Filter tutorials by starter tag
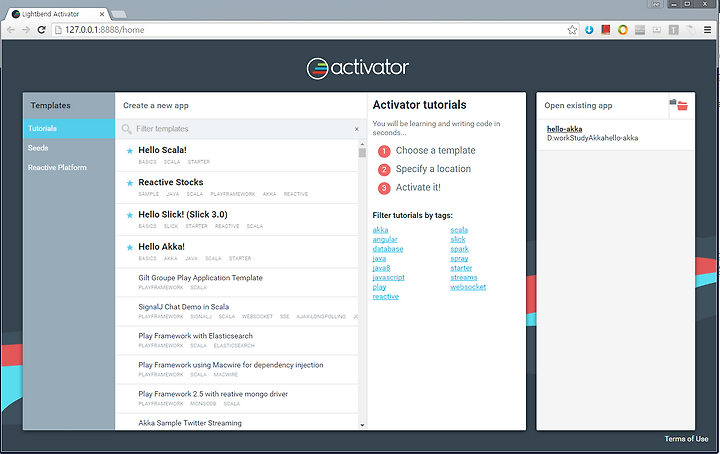Image resolution: width=720 pixels, height=454 pixels. (461, 268)
